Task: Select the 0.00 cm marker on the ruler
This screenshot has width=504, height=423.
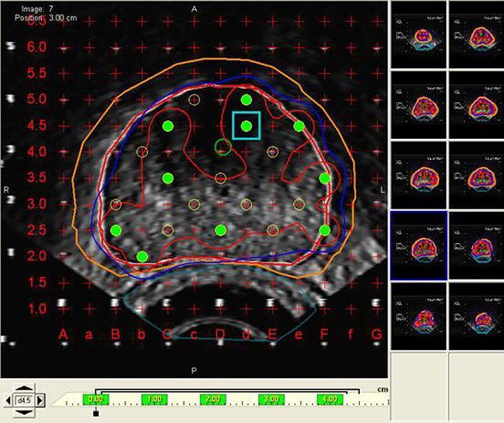Action: (96, 400)
